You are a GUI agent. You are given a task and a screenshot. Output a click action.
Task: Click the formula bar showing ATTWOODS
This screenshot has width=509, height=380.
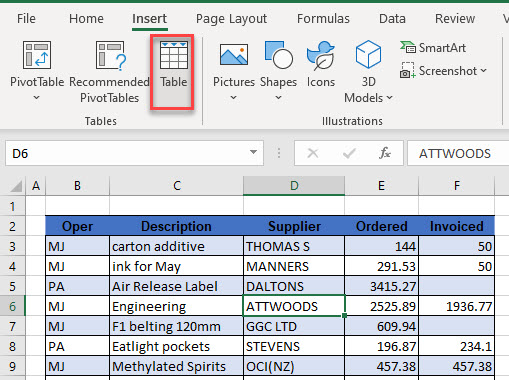click(458, 153)
